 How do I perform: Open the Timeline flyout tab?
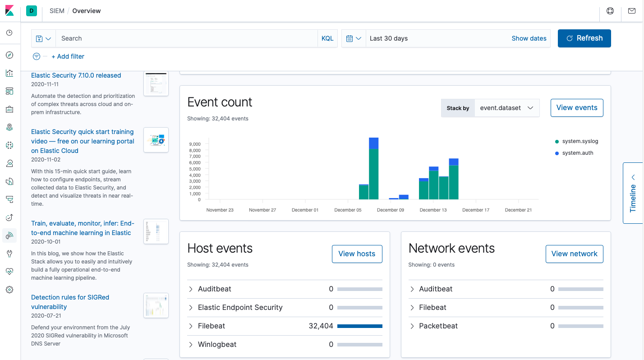(x=633, y=193)
